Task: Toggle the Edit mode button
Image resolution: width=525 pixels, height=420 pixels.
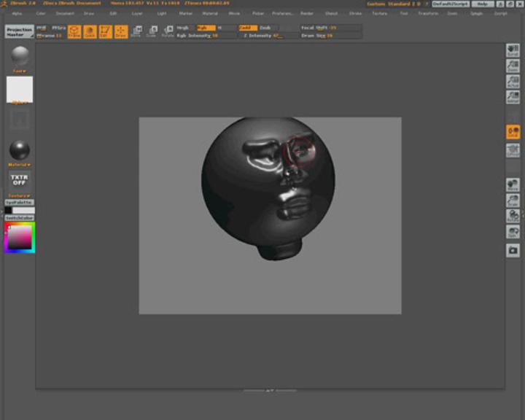Action: click(106, 32)
